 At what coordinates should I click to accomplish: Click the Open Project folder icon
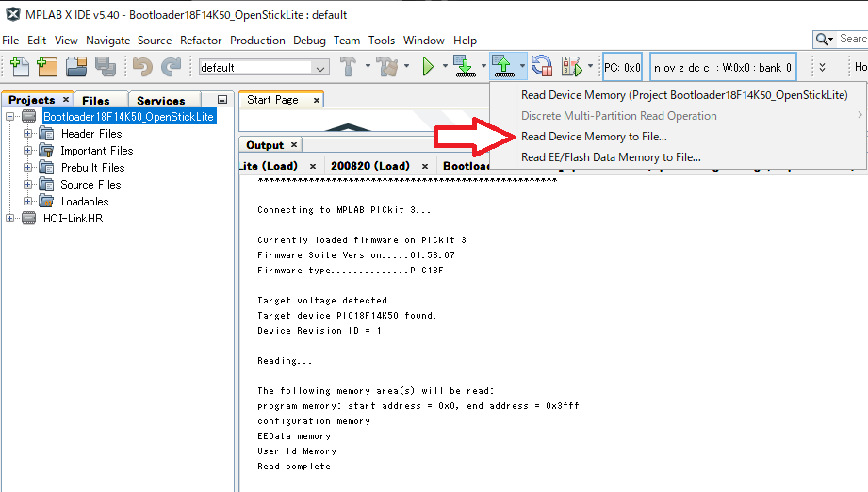[x=76, y=66]
